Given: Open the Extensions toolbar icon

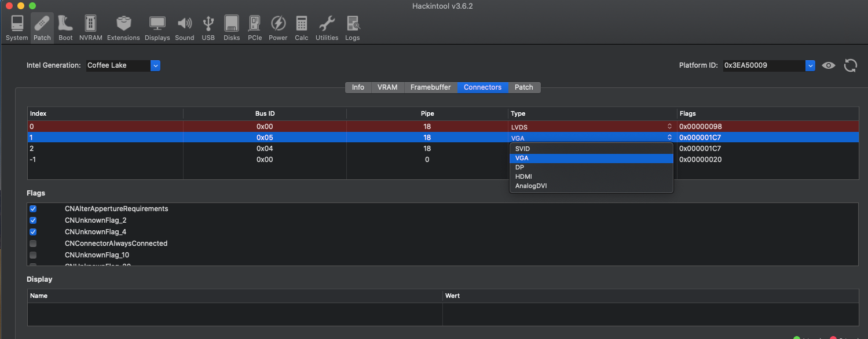Looking at the screenshot, I should point(123,28).
